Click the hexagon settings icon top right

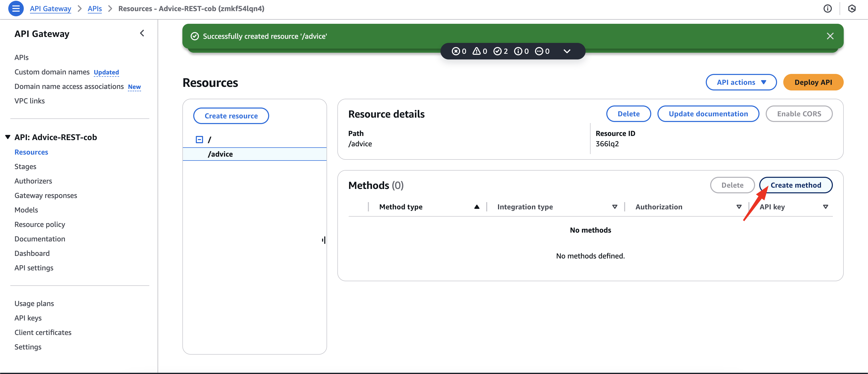coord(851,9)
